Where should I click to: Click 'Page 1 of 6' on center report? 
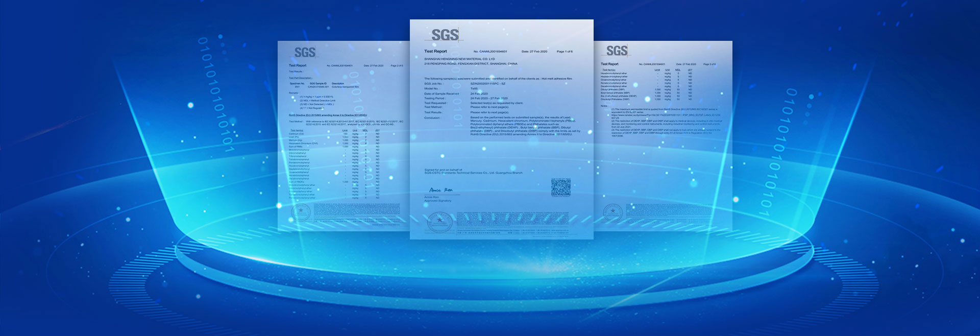pos(564,52)
